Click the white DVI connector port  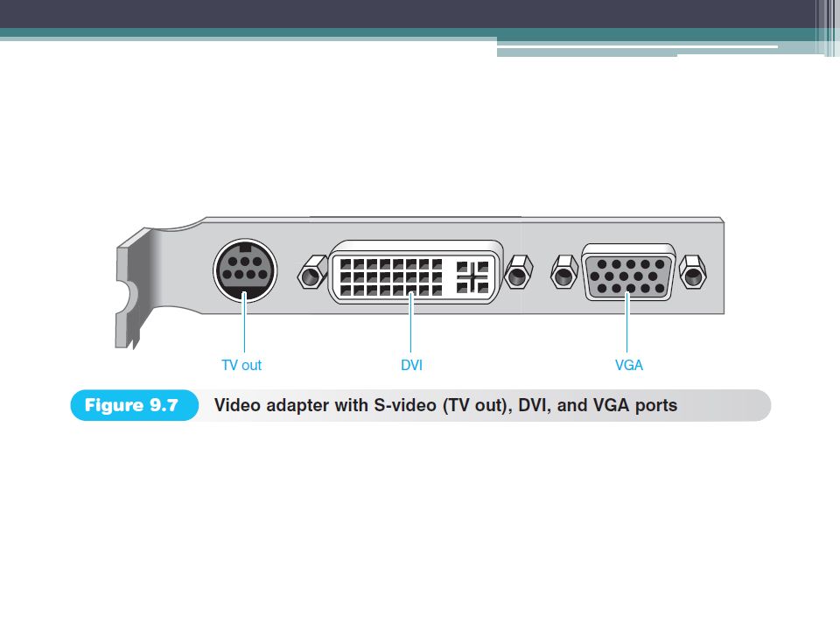point(416,272)
